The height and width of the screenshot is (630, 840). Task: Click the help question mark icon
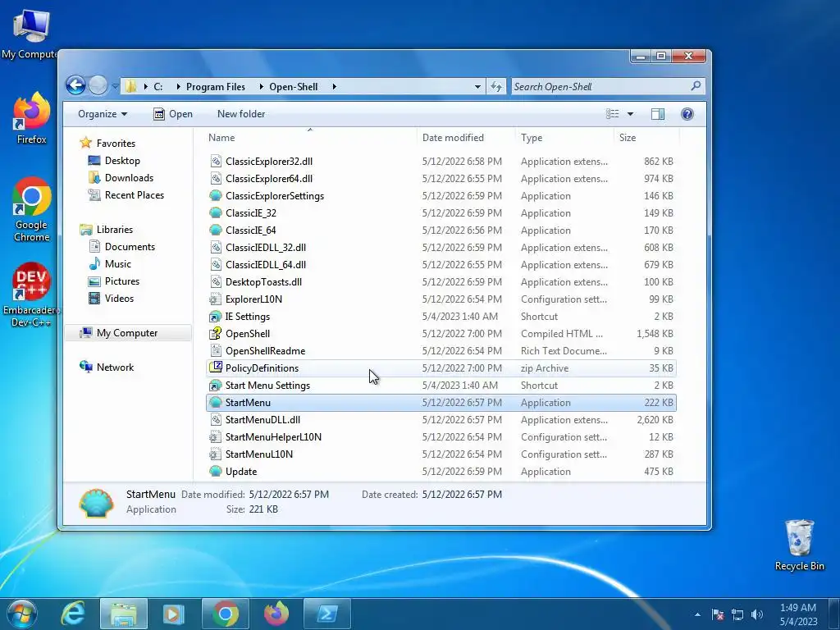pyautogui.click(x=687, y=113)
